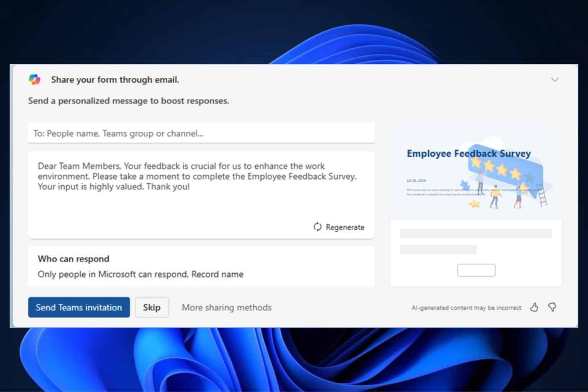
Task: Click the Dear Team Members message text
Action: 197,176
